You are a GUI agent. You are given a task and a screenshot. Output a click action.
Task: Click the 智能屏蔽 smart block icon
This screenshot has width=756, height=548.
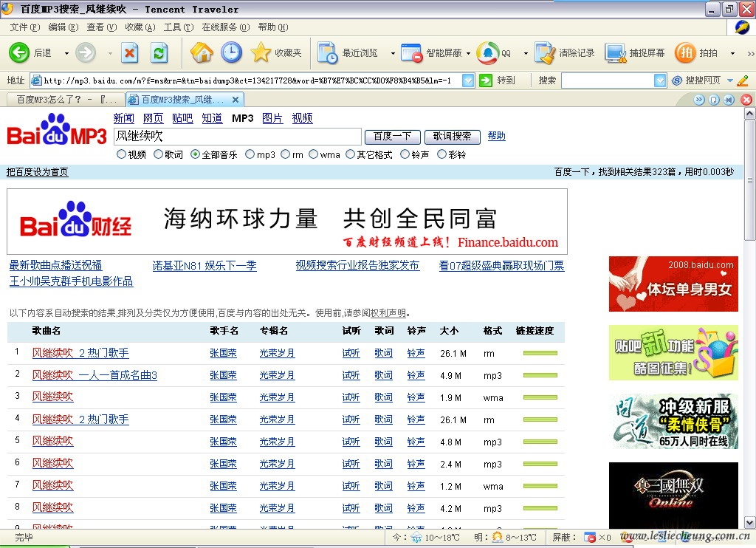(412, 52)
